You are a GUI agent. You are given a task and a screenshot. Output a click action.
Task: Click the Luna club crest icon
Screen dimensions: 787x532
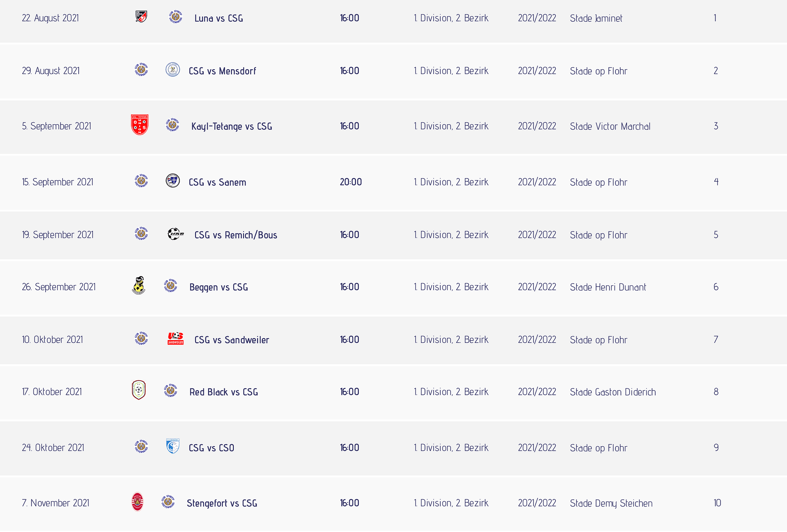(x=141, y=17)
